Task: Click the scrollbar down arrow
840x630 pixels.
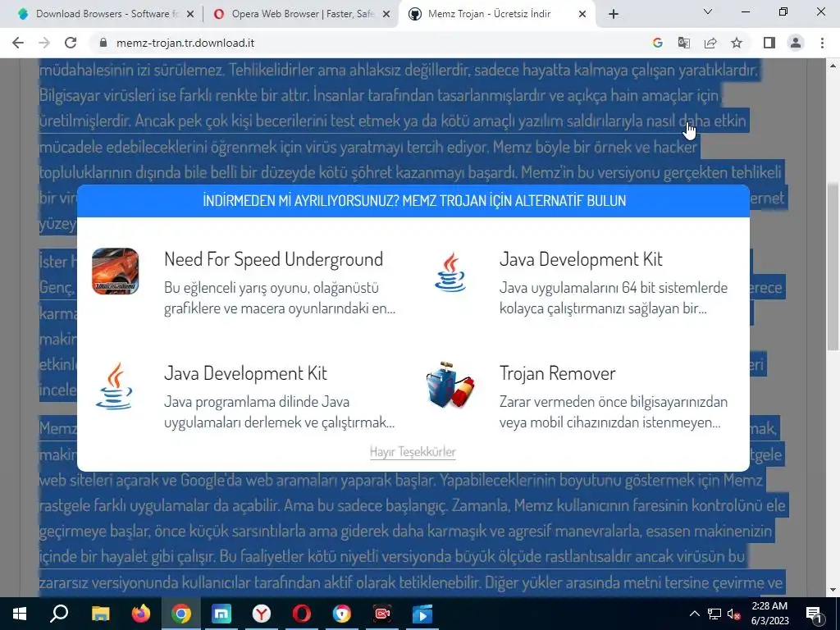Action: 833,591
